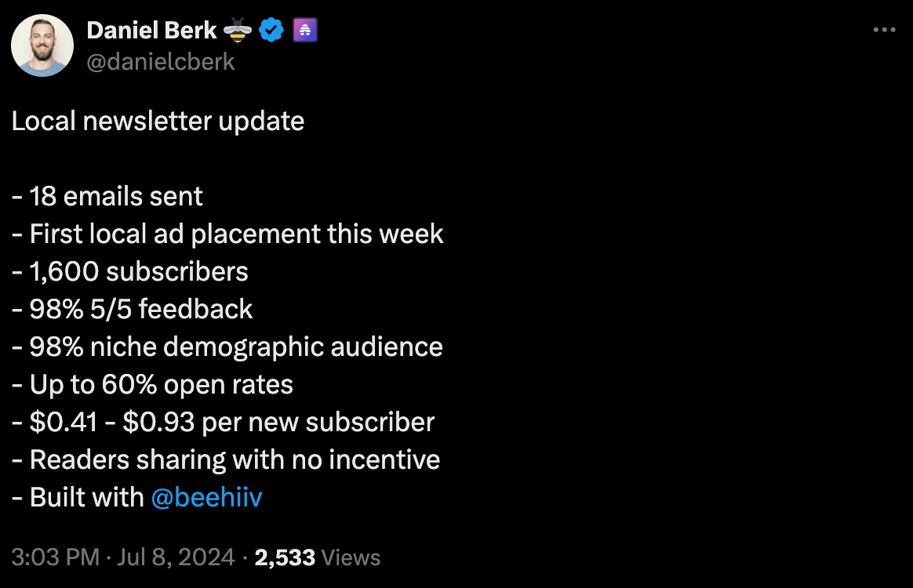Click the Daniel Berk display name

tap(151, 31)
